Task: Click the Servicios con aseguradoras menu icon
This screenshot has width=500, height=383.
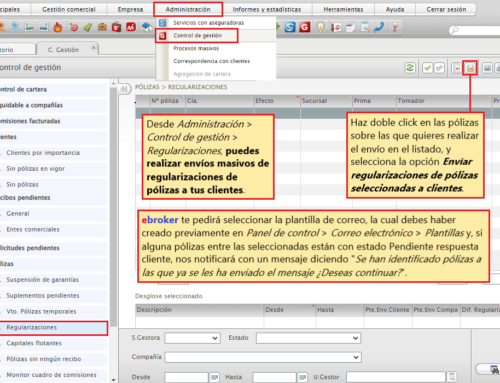Action: (x=163, y=23)
